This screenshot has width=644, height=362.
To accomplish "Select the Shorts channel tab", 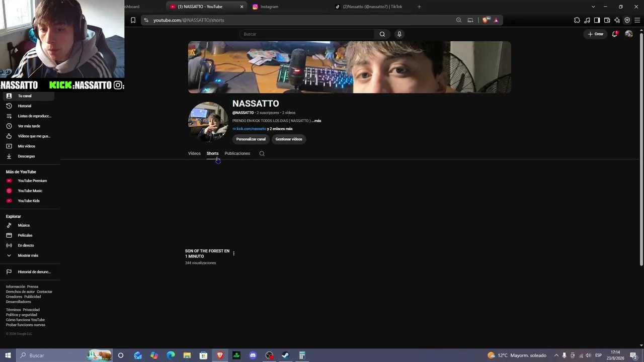I will [212, 153].
